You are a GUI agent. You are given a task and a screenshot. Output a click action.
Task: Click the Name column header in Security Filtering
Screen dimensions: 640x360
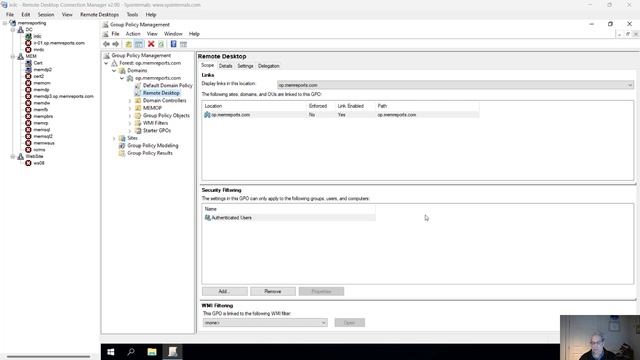point(289,209)
